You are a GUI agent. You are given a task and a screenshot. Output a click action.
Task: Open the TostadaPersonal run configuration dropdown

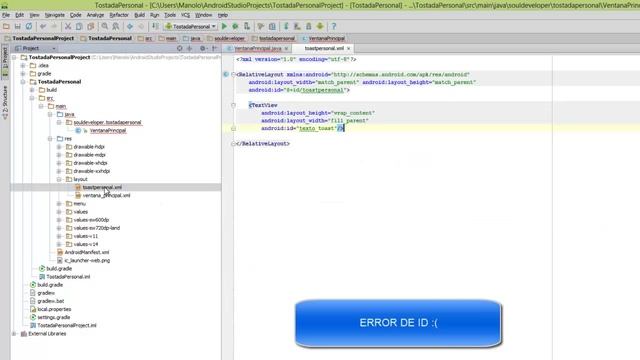[x=190, y=27]
